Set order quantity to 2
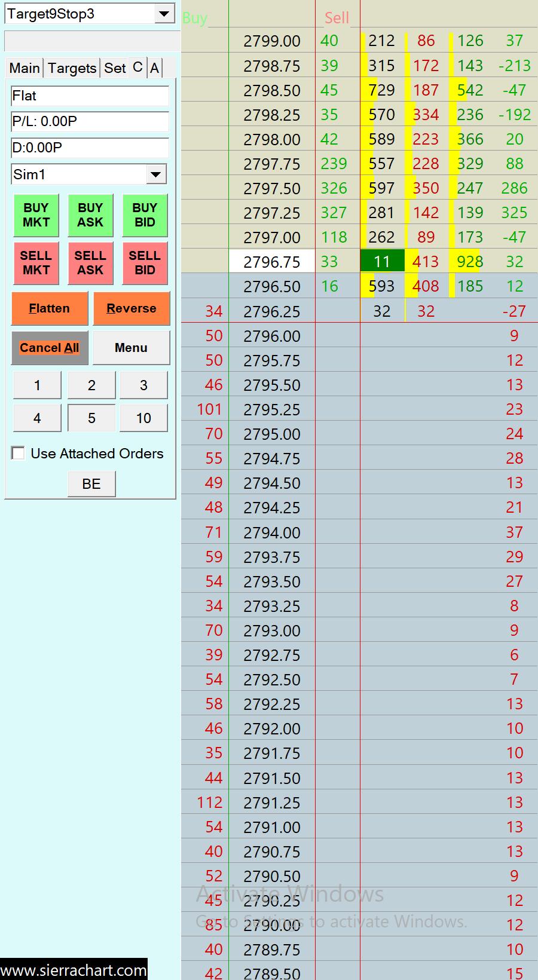Image resolution: width=538 pixels, height=980 pixels. pyautogui.click(x=91, y=385)
